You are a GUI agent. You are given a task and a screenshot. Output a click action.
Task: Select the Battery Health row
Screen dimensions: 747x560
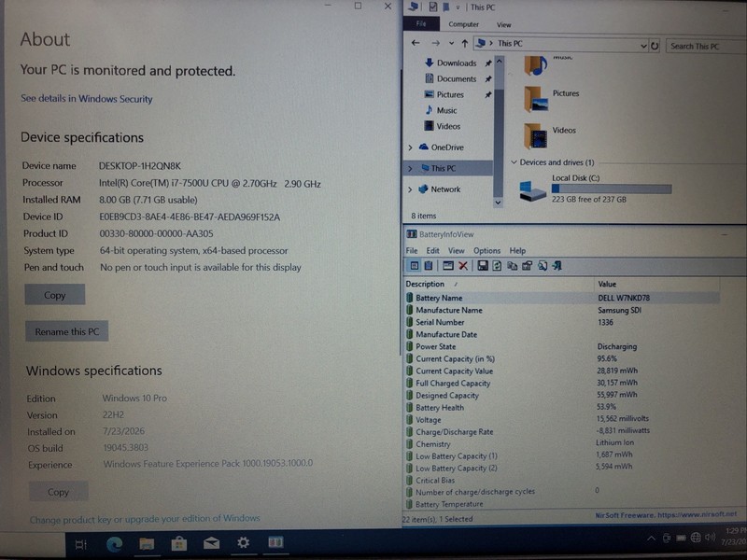pos(562,407)
